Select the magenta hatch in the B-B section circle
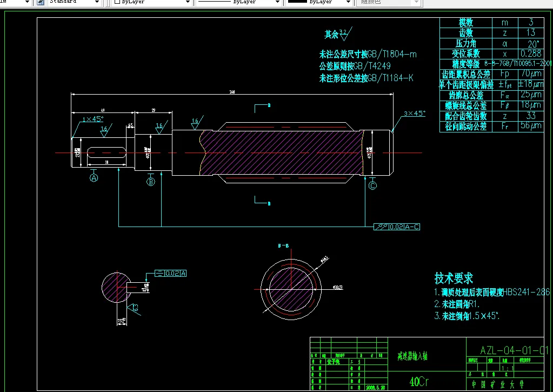553x392 pixels. (291, 289)
